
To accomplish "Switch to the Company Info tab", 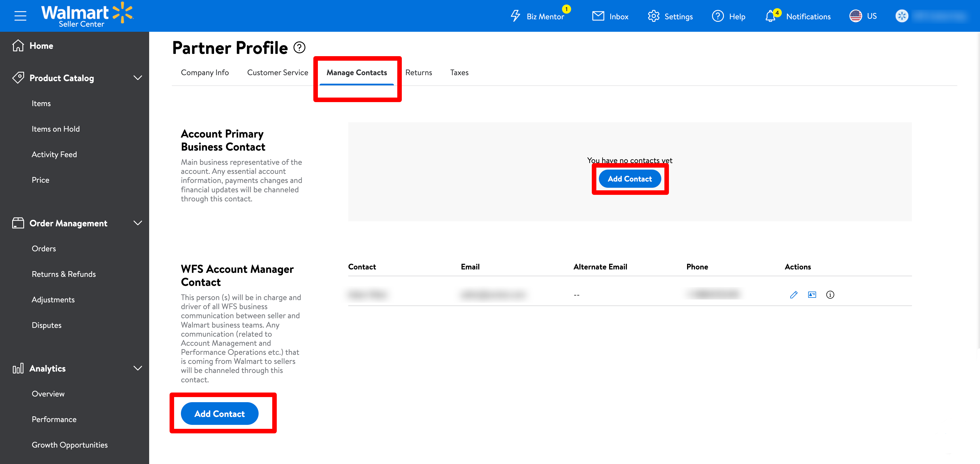I will (x=205, y=72).
